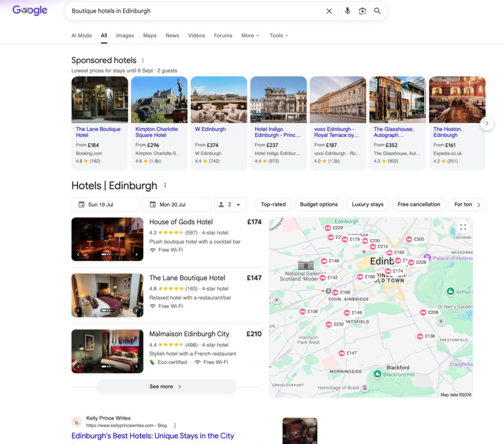
Task: Click See more hotels button
Action: [167, 386]
